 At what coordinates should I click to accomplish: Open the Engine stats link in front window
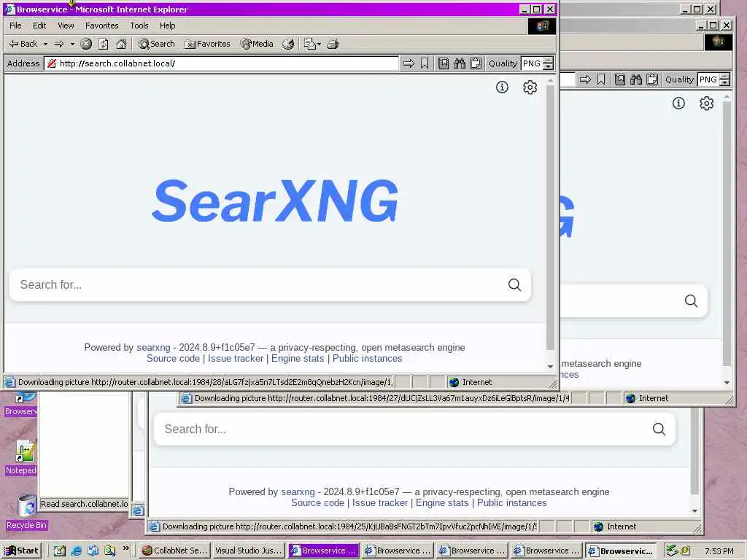(x=298, y=359)
